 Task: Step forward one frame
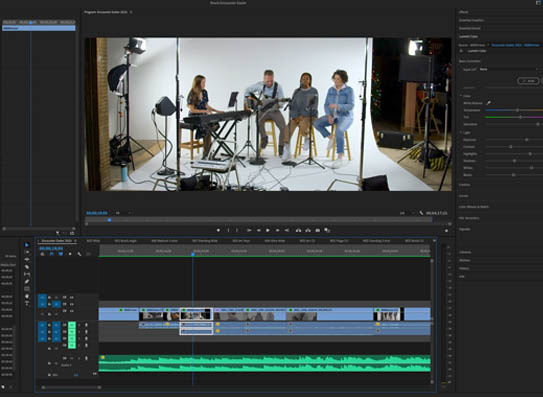[x=277, y=230]
